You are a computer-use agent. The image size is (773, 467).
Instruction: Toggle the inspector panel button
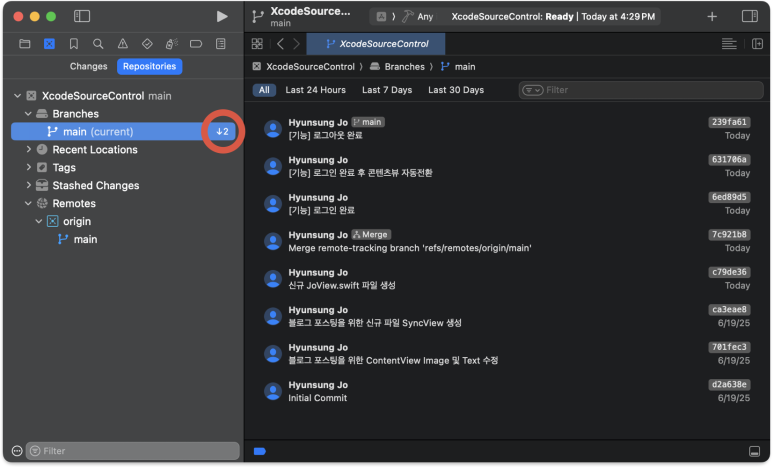(750, 16)
